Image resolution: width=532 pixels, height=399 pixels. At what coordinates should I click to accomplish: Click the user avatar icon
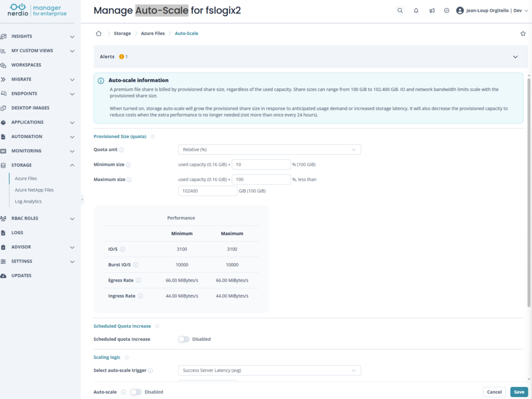pos(460,10)
